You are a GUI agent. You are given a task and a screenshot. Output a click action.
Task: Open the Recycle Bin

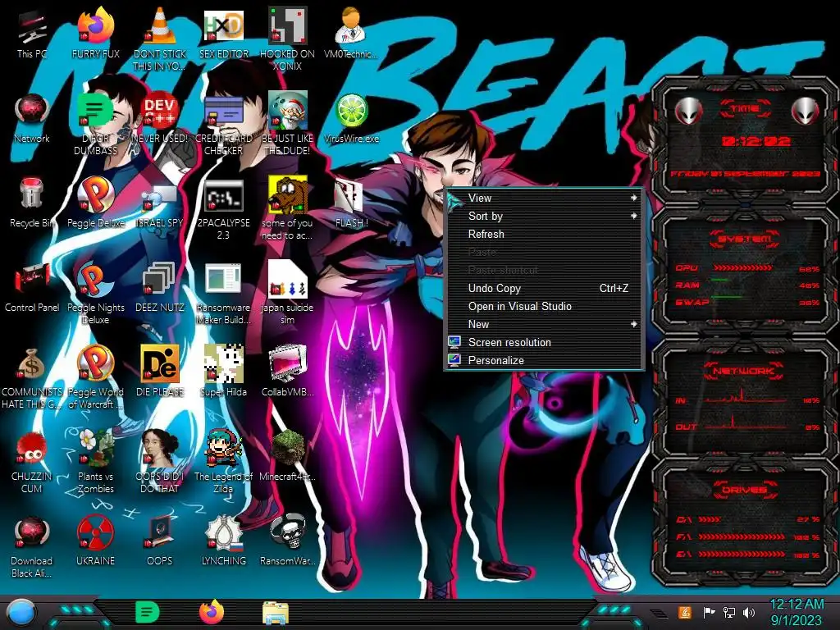(32, 203)
